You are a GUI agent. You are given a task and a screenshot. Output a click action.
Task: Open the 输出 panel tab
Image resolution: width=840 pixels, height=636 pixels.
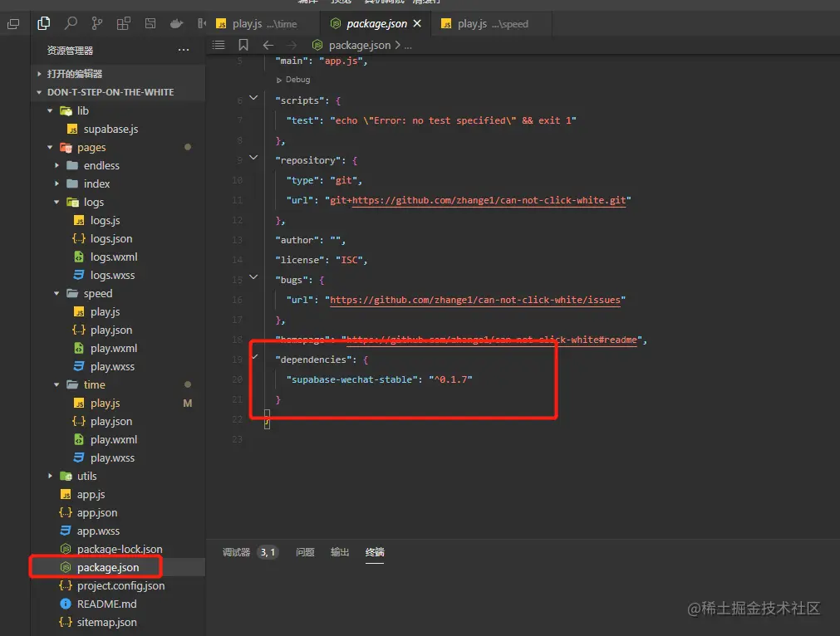tap(340, 552)
